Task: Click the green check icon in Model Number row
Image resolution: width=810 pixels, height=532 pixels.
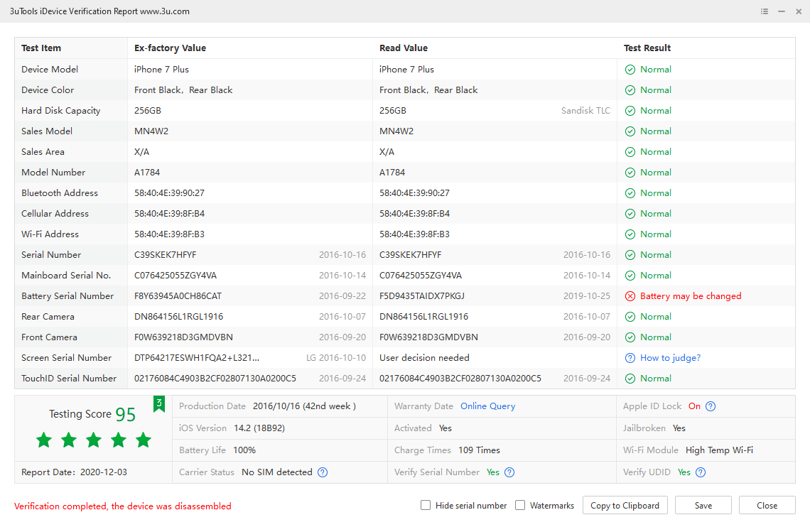Action: tap(630, 173)
